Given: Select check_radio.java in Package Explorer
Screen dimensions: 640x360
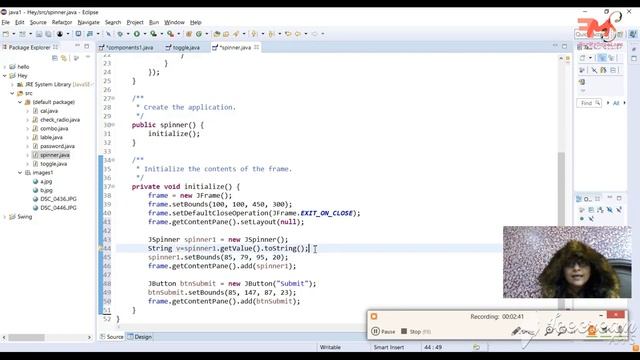Looking at the screenshot, I should coord(60,120).
